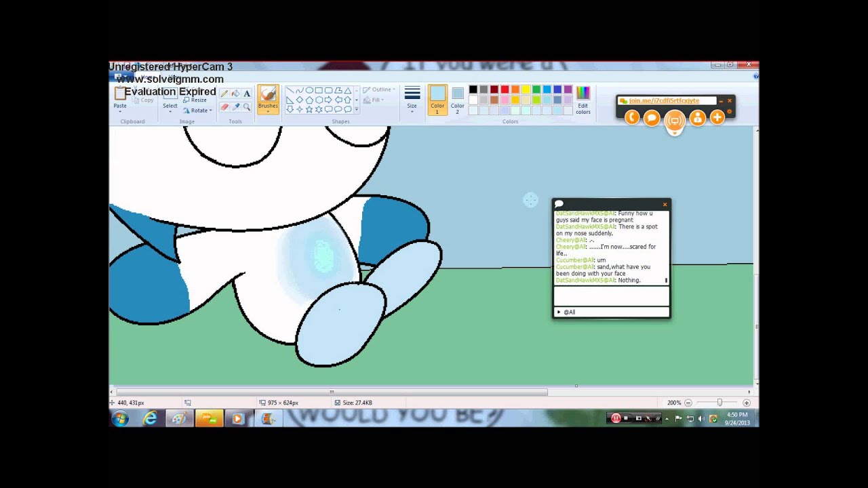Pick the pink color swatch
This screenshot has width=868, height=488.
tap(505, 100)
